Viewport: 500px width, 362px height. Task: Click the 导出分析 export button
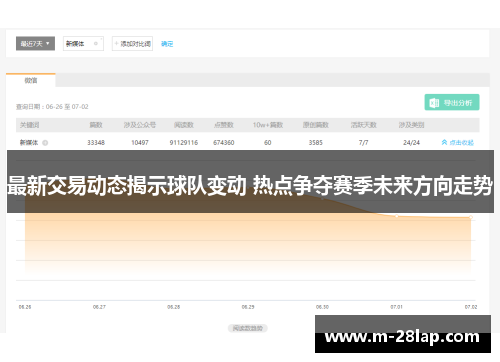[452, 102]
